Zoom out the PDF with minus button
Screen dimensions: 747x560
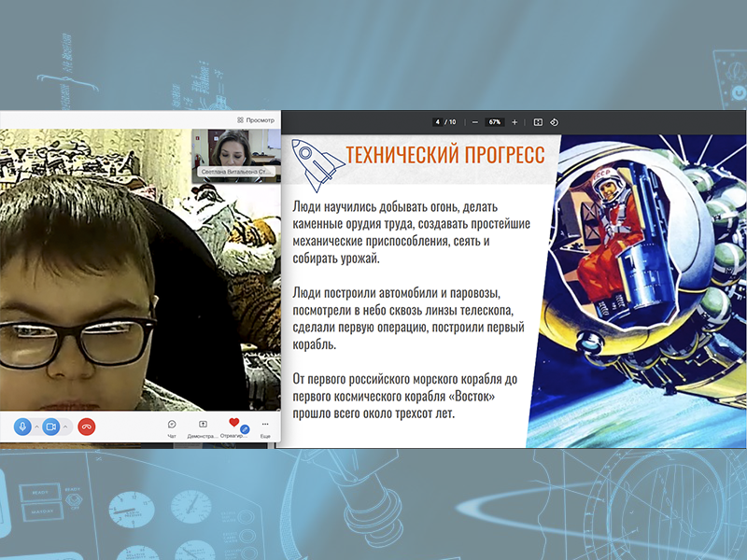(475, 122)
